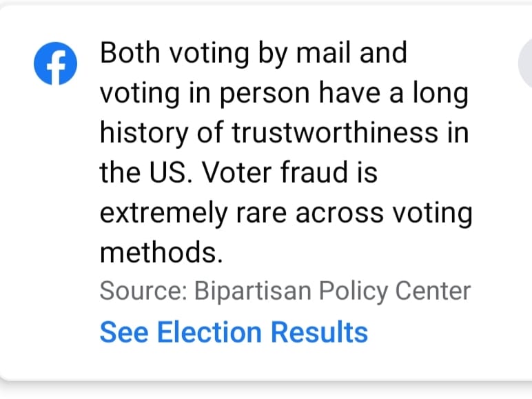This screenshot has width=532, height=399.
Task: Click the blue Facebook logo icon
Action: point(55,63)
